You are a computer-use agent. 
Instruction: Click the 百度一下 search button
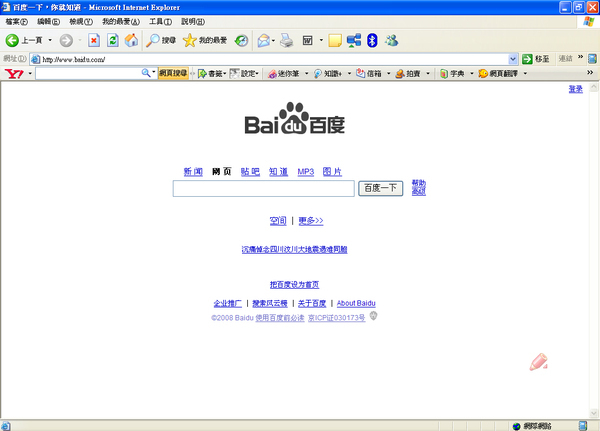(380, 188)
